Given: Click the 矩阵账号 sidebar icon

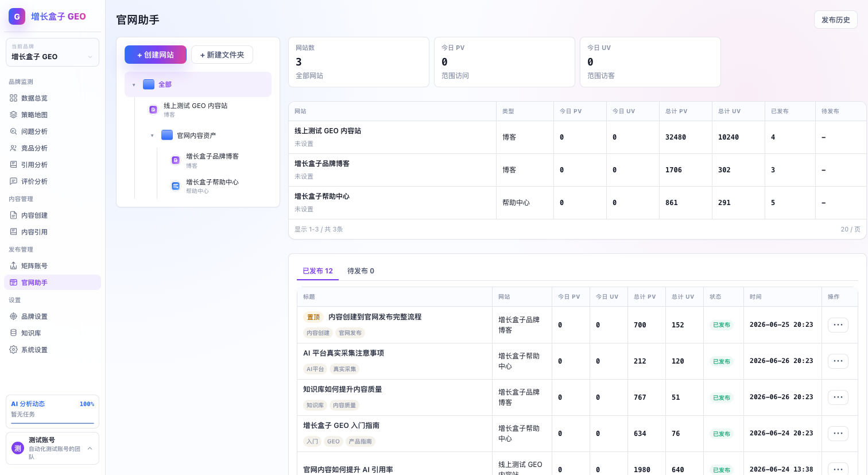Looking at the screenshot, I should (13, 266).
